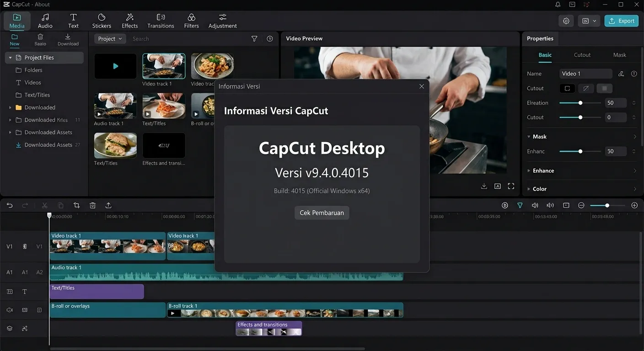Click the Elreation value stepper arrows
This screenshot has width=644, height=351.
tap(634, 103)
